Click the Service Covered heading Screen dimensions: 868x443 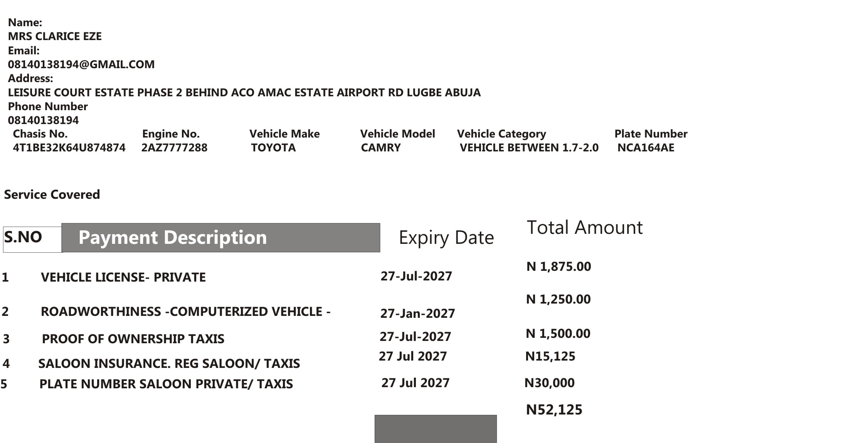(x=52, y=195)
